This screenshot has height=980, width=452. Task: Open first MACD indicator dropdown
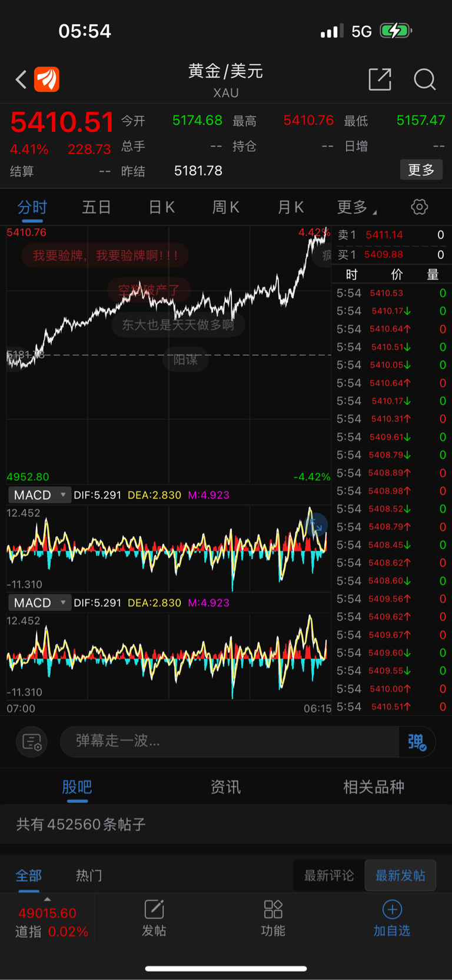click(39, 495)
